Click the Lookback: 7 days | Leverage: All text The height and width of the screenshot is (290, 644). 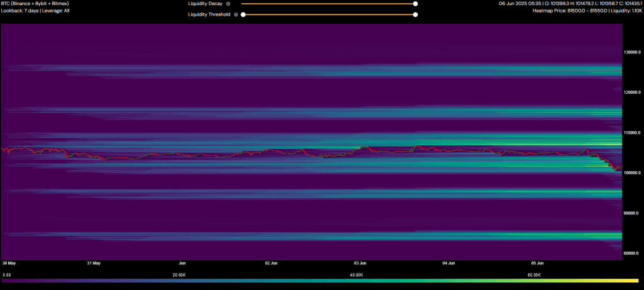35,11
